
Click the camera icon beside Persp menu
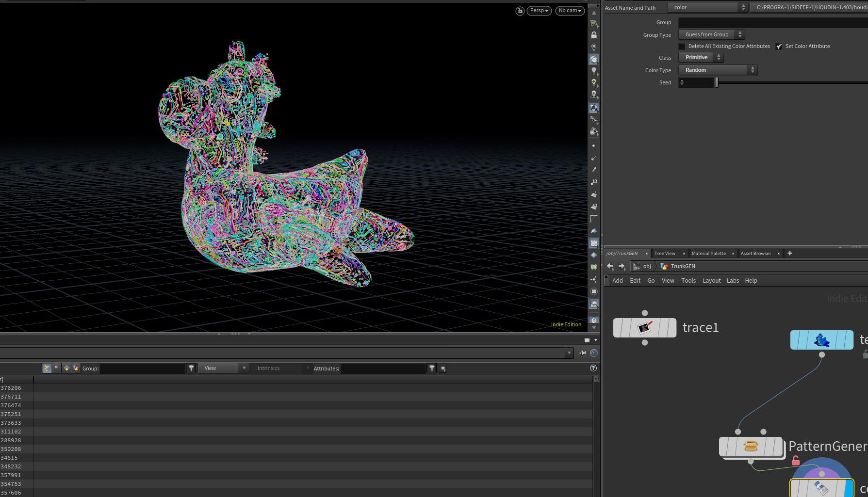click(x=520, y=11)
